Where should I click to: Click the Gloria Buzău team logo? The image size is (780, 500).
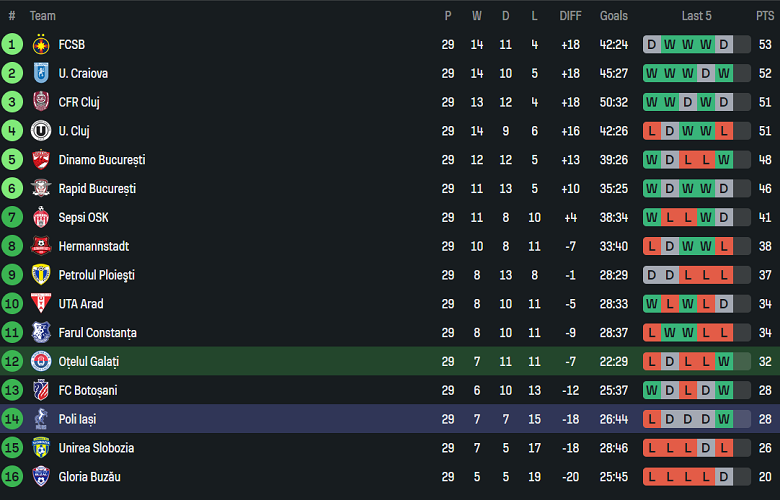pos(41,477)
